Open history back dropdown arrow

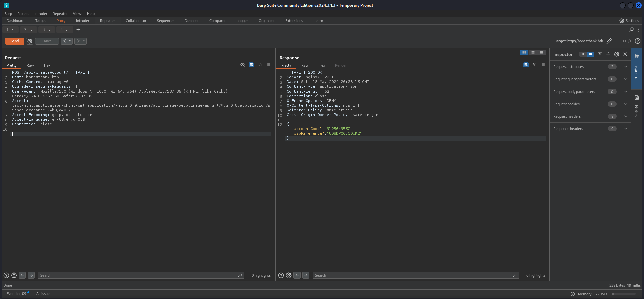click(70, 41)
